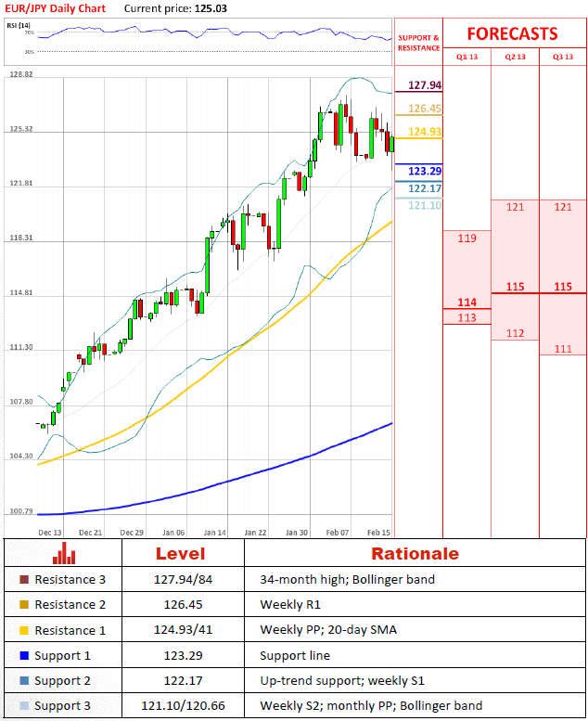The width and height of the screenshot is (588, 721).
Task: Click the Support 3 row label
Action: coord(62,706)
